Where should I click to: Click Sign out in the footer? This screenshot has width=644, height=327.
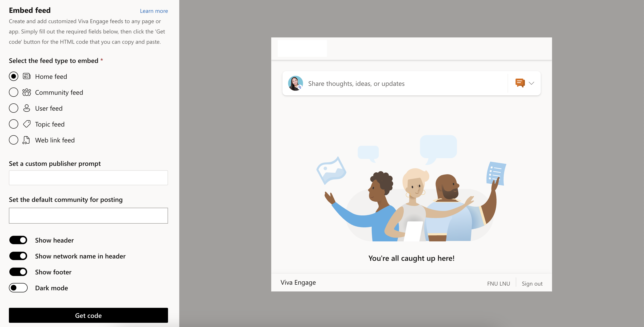(x=532, y=284)
